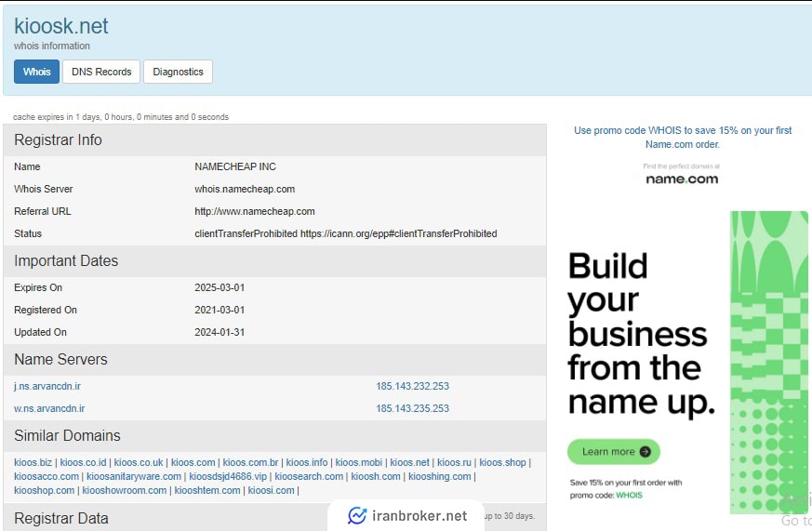Open similar domain kioos.co.uk

139,462
